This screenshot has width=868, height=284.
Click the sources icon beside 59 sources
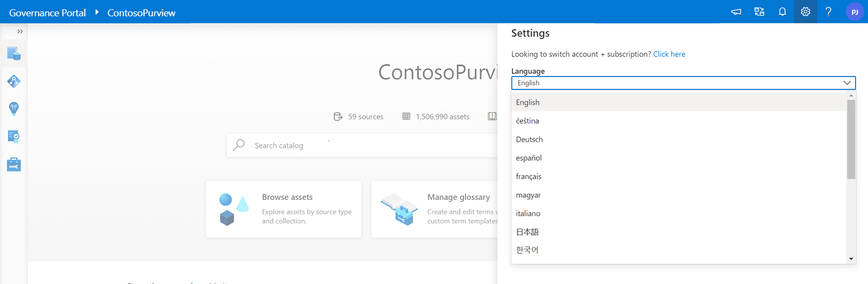pos(338,116)
